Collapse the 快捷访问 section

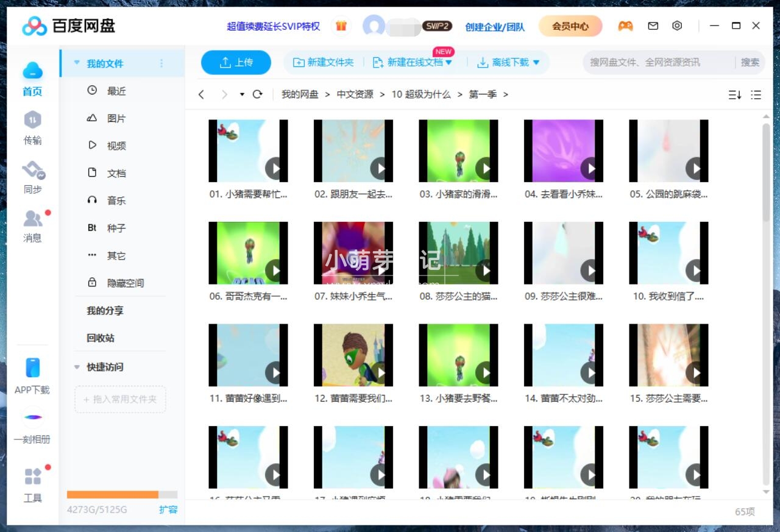click(77, 367)
